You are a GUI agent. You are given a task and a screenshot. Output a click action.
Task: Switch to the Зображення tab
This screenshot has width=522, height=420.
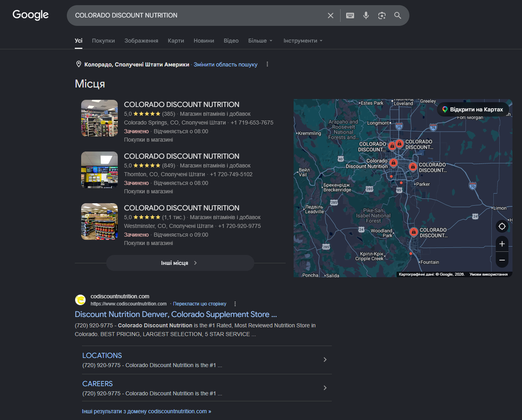[141, 40]
